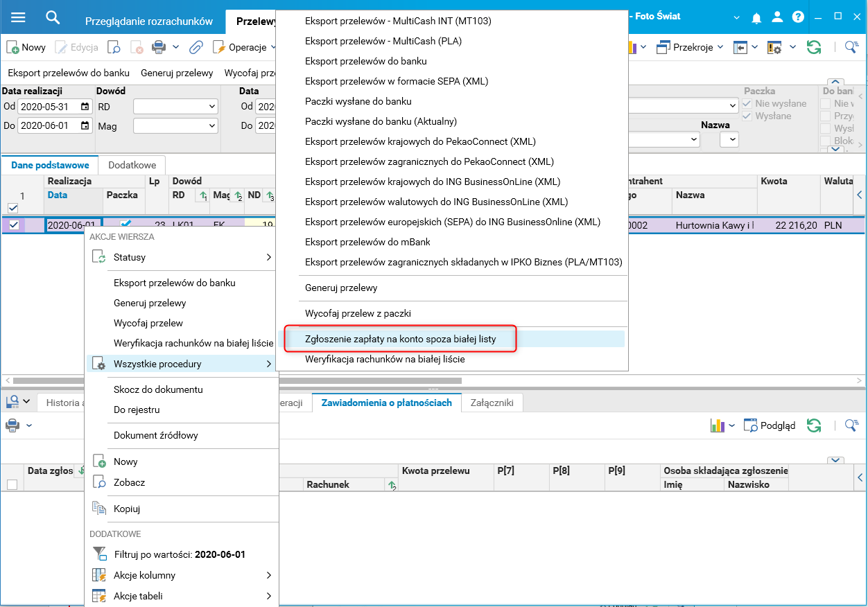This screenshot has height=607, width=868.
Task: Toggle the select-all checkbox in lower table
Action: coord(12,484)
